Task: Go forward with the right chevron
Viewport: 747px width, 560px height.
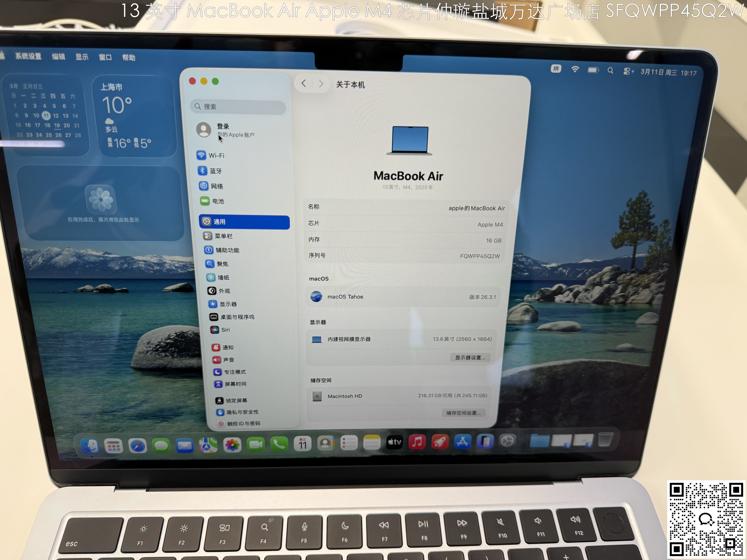Action: coord(321,84)
